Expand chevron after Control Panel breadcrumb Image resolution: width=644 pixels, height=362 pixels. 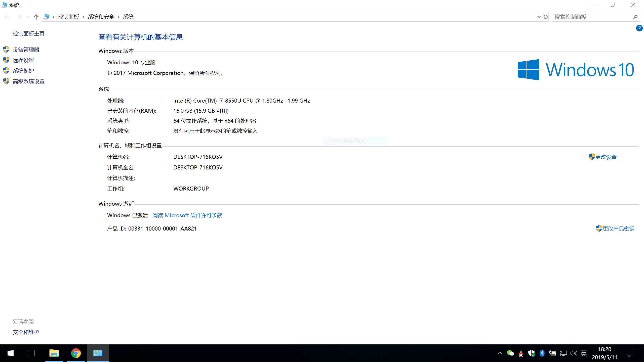click(83, 17)
